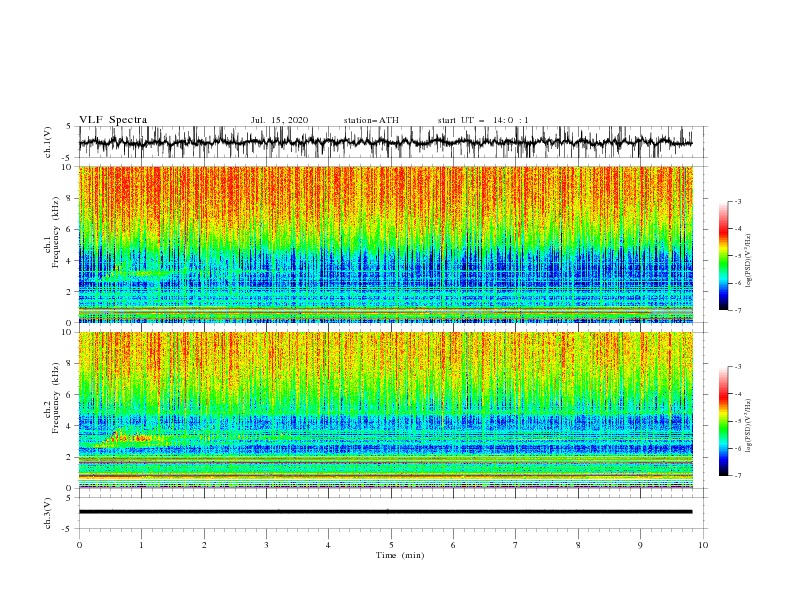Screen dimensions: 792x612
Task: Click time axis tick label "6"
Action: click(453, 545)
